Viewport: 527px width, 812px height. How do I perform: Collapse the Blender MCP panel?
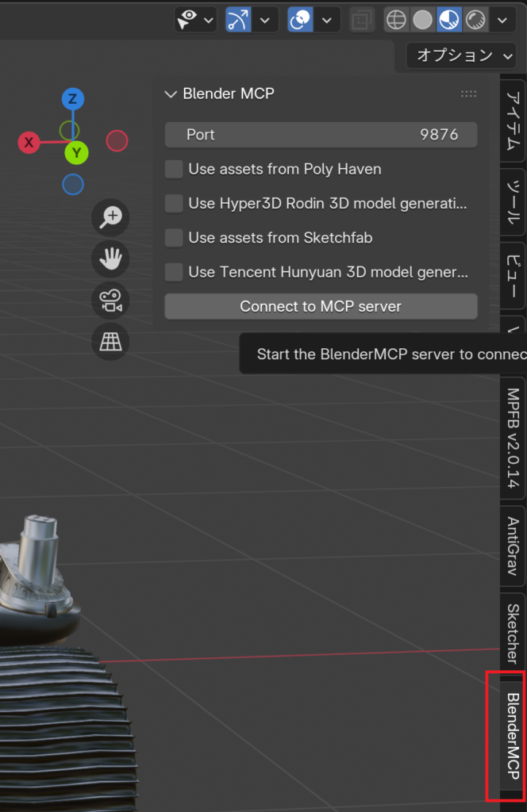tap(170, 94)
